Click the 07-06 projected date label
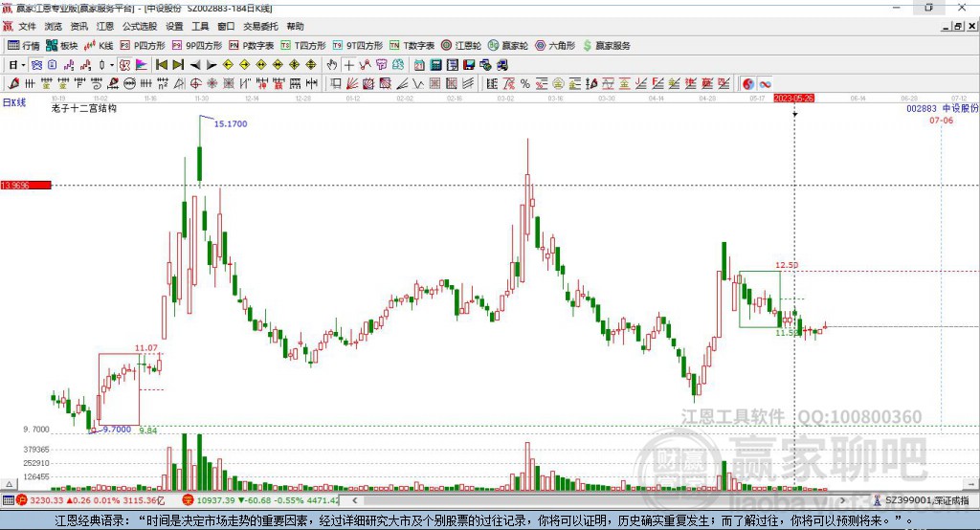980x530 pixels. coord(942,120)
